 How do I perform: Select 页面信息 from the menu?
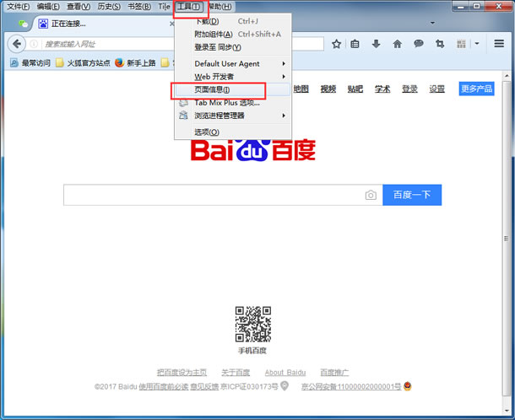[x=212, y=89]
